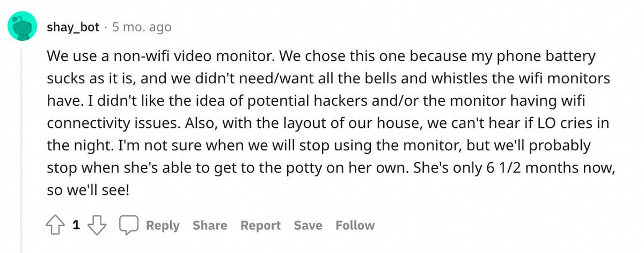The height and width of the screenshot is (253, 644).
Task: Downvote the comment by shay_bot
Action: point(97,226)
